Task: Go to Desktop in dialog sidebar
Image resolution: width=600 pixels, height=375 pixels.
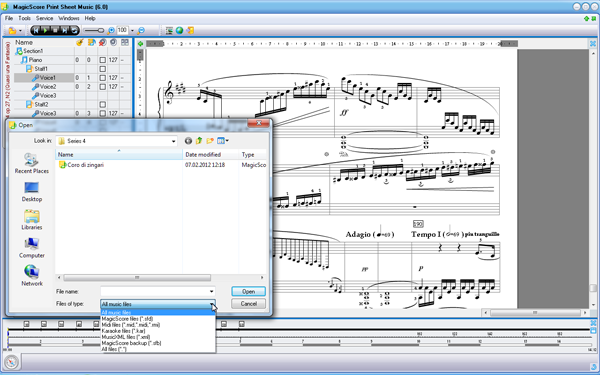Action: coord(31,192)
